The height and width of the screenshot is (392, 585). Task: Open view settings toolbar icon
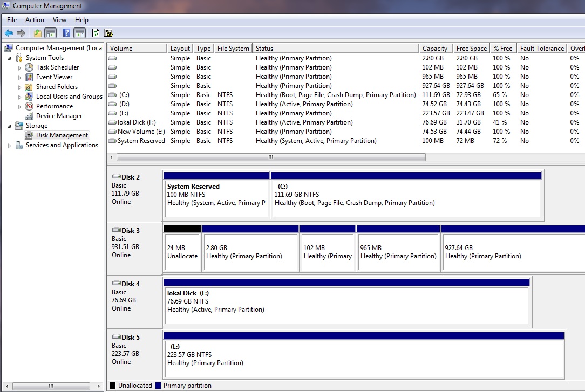click(108, 33)
